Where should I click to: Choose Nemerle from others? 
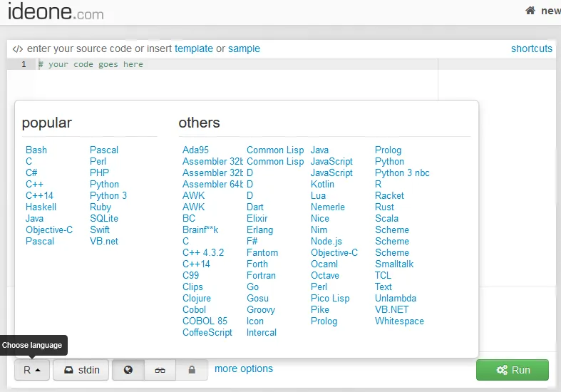tap(328, 207)
